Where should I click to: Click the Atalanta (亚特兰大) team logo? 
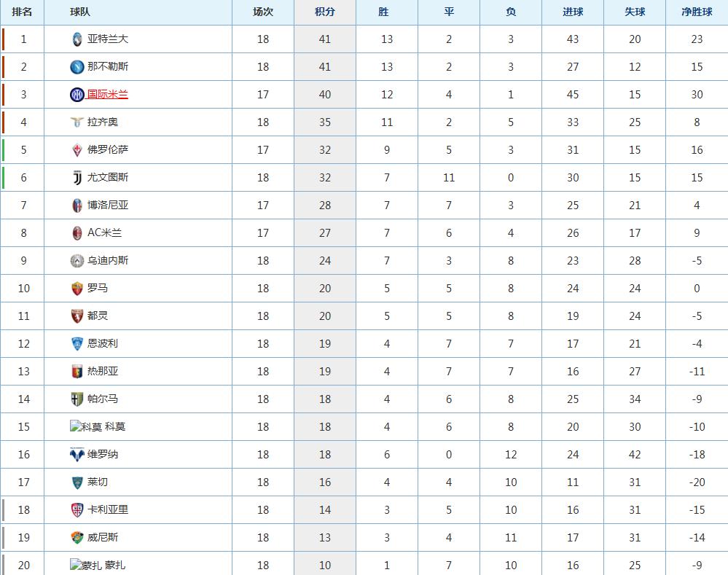pyautogui.click(x=77, y=39)
